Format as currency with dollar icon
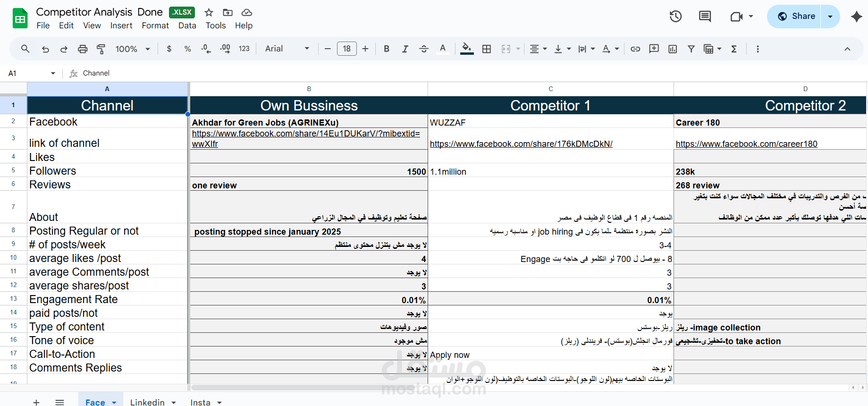 click(169, 49)
